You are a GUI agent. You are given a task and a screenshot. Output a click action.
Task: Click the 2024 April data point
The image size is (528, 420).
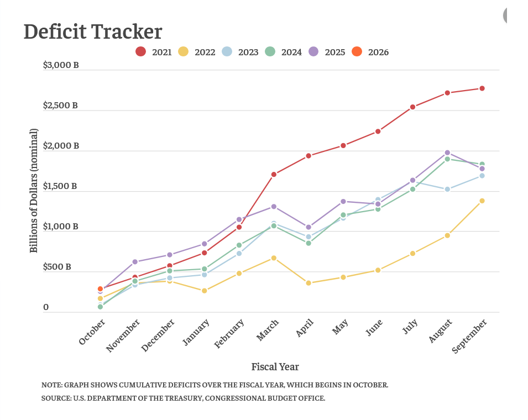(309, 243)
